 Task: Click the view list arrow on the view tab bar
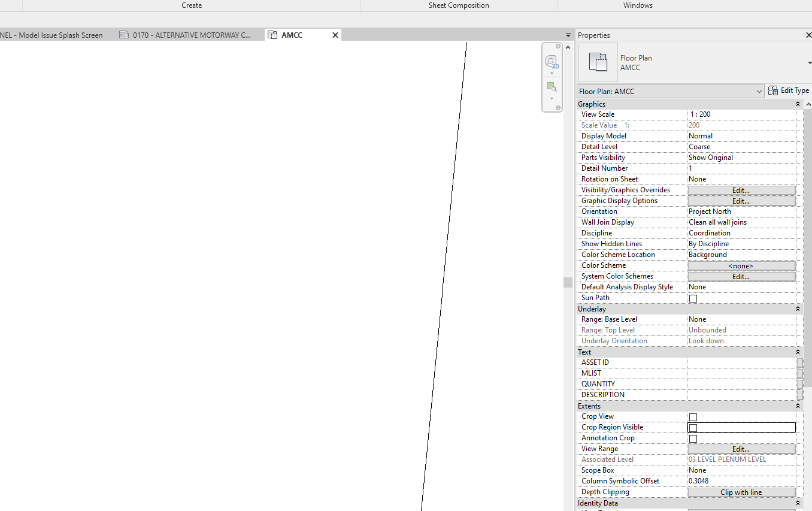(x=567, y=35)
